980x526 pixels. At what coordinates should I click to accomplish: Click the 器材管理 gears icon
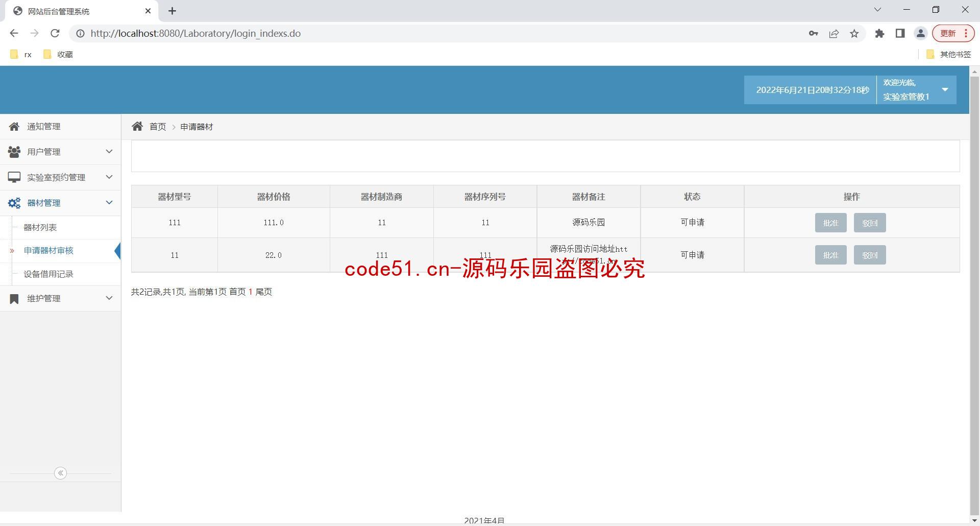tap(14, 203)
